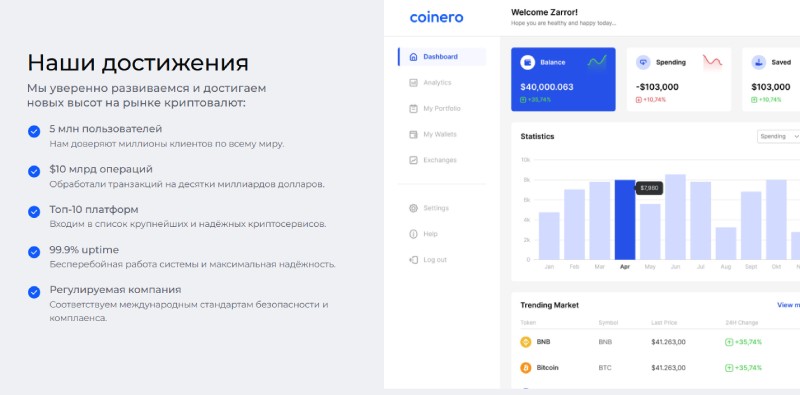Click the checkmark beside 5 млн пользователей
This screenshot has height=395, width=800.
34,132
